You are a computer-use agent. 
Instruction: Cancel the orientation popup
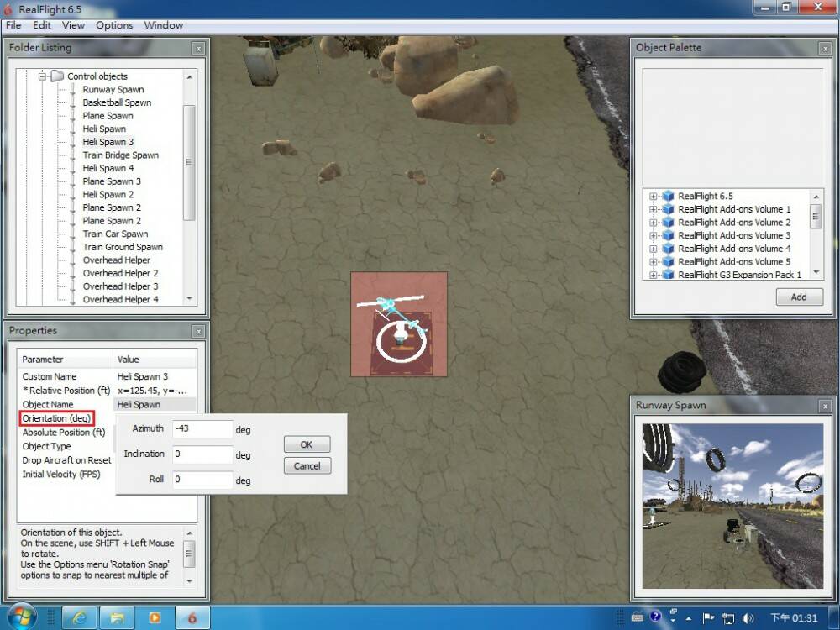coord(307,466)
